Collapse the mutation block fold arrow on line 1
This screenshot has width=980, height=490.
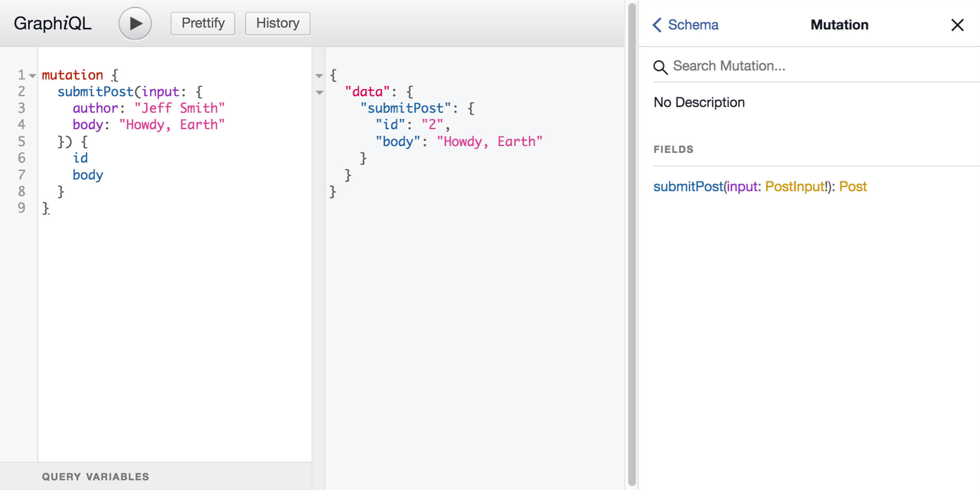point(33,76)
